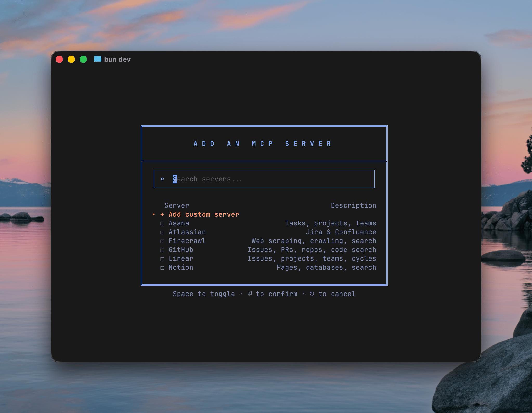Click the Atlassian server name

click(x=187, y=232)
